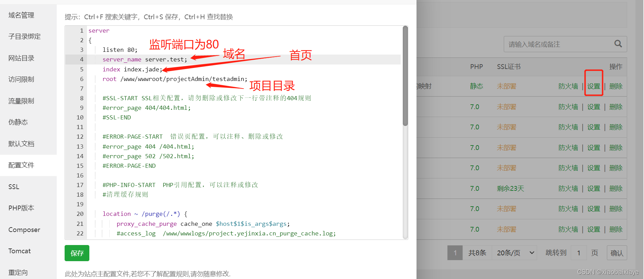The image size is (644, 279).
Task: Click the config editor vertical scrollbar
Action: click(x=405, y=76)
